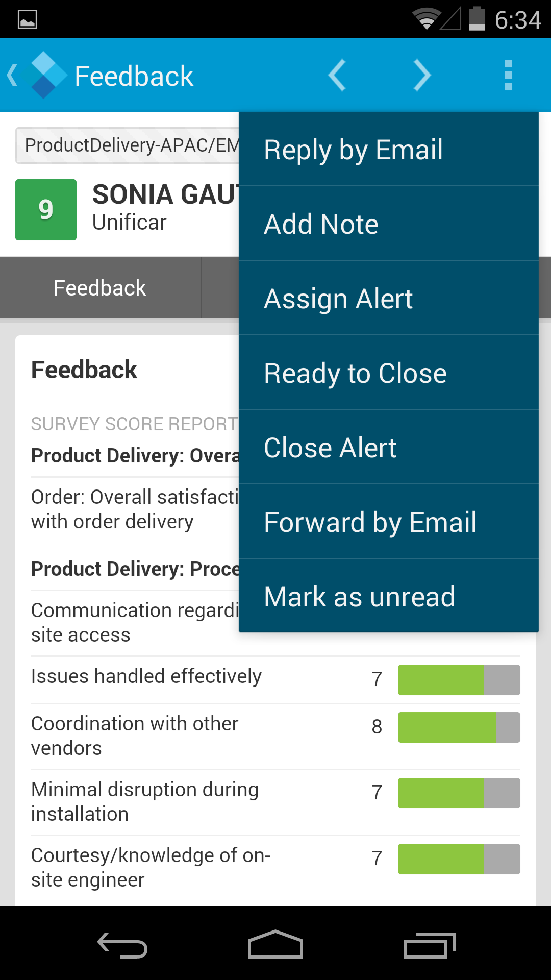Tap Issues handled effectively score bar
This screenshot has height=980, width=551.
[459, 680]
